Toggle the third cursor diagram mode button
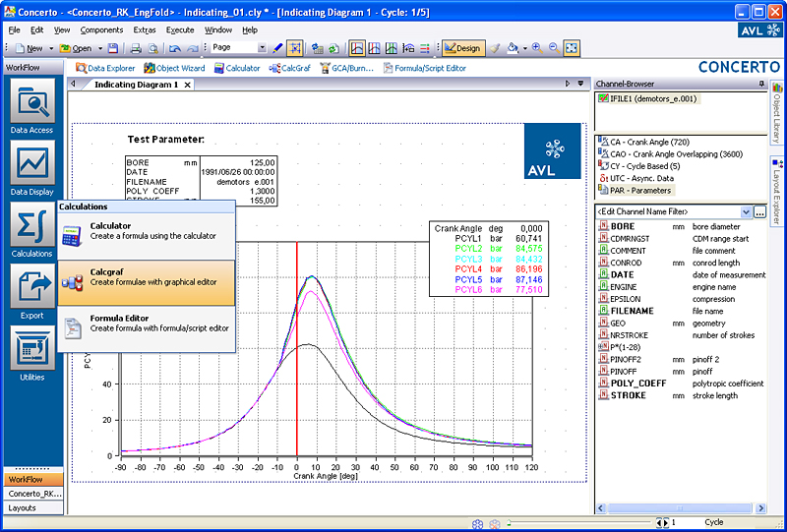Image resolution: width=787 pixels, height=532 pixels. pyautogui.click(x=392, y=48)
